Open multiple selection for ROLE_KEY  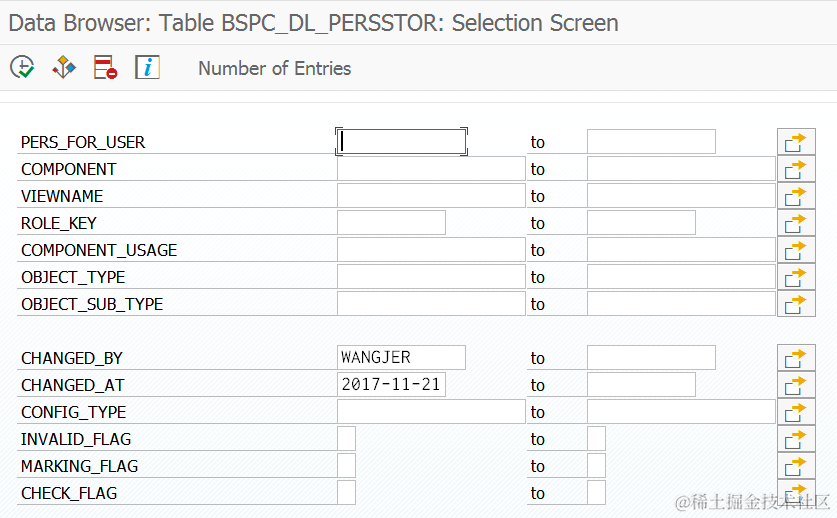(x=796, y=223)
